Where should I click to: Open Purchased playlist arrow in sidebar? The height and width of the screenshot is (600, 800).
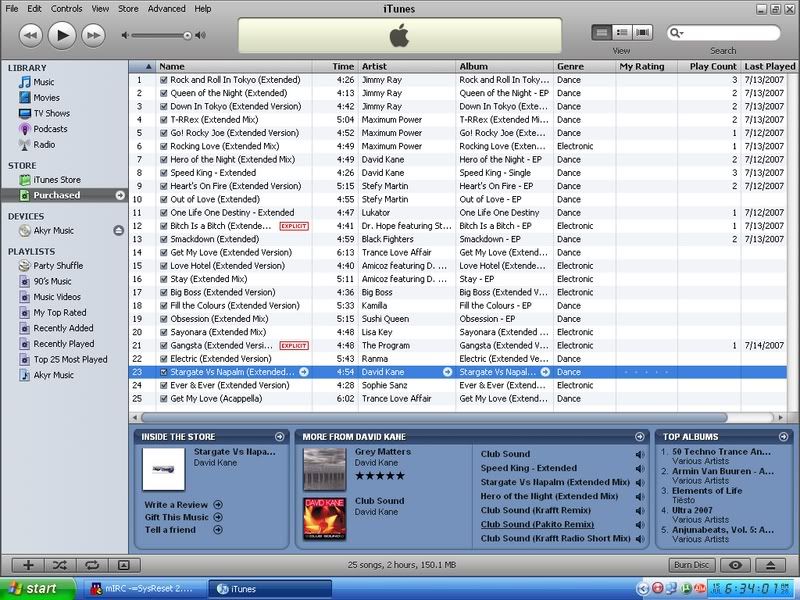(x=120, y=195)
